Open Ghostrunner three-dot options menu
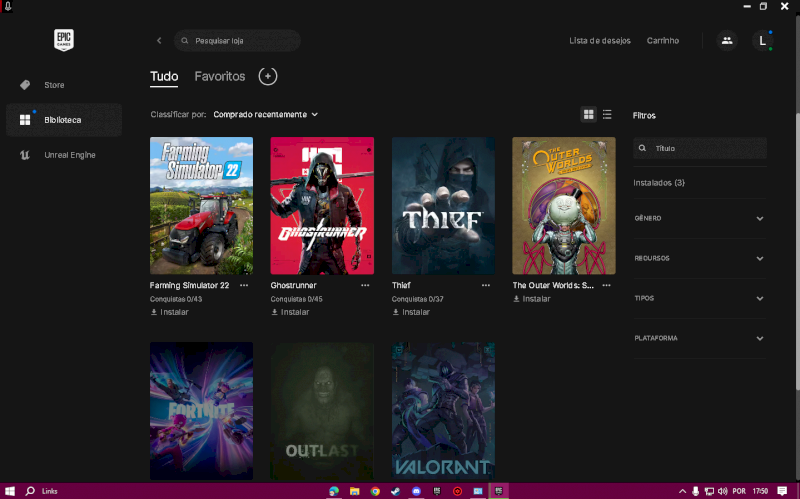800x499 pixels. click(365, 285)
